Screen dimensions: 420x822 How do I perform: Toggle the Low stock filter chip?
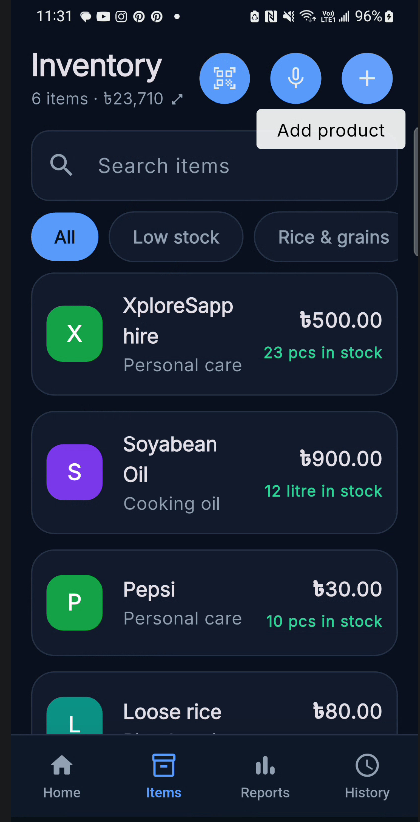point(176,237)
